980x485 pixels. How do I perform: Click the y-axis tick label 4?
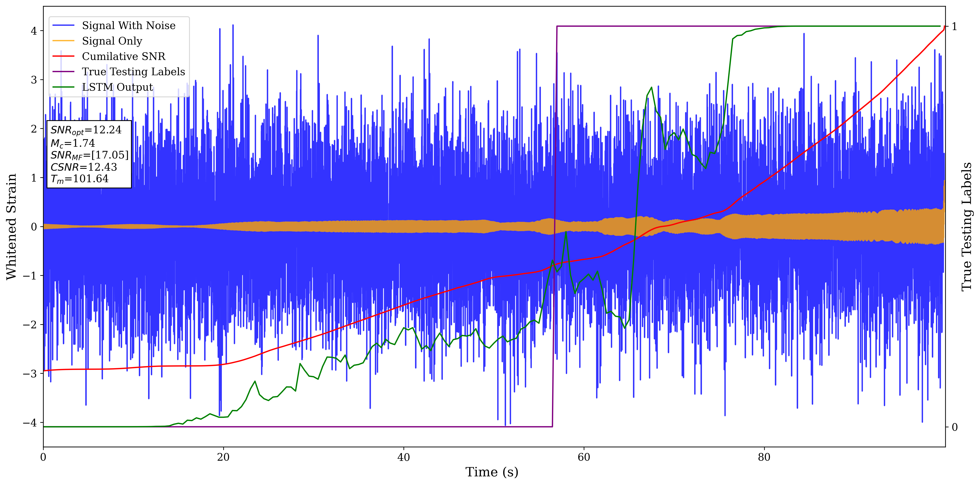click(x=34, y=31)
